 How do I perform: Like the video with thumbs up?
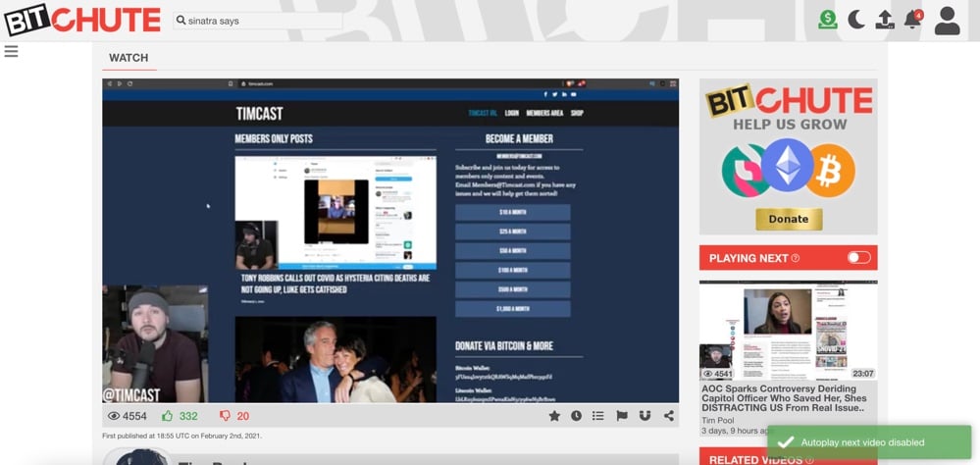tap(167, 416)
